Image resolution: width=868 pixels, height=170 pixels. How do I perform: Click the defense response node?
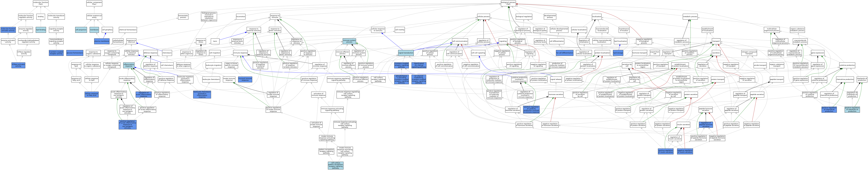pos(150,53)
